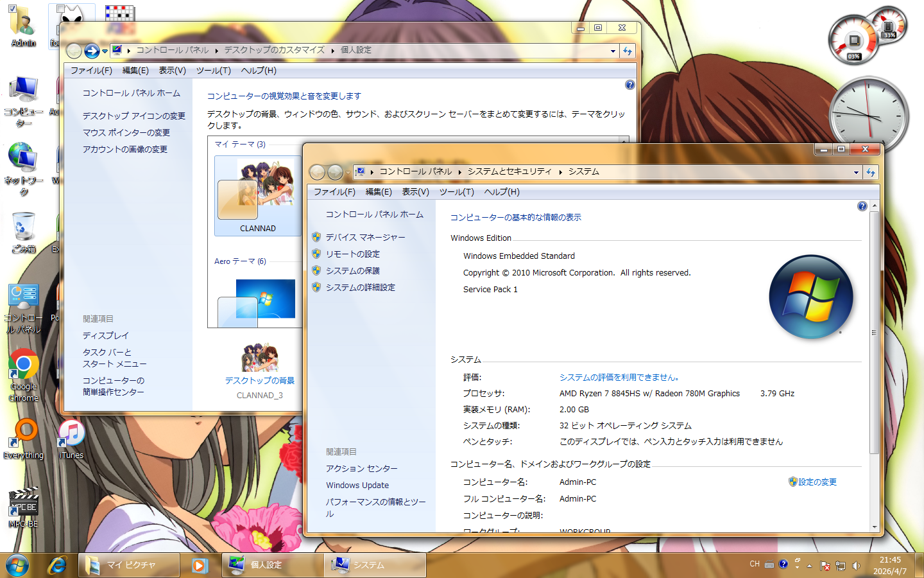Open 表示(V) menu in the Personalization window
924x578 pixels.
pos(172,71)
